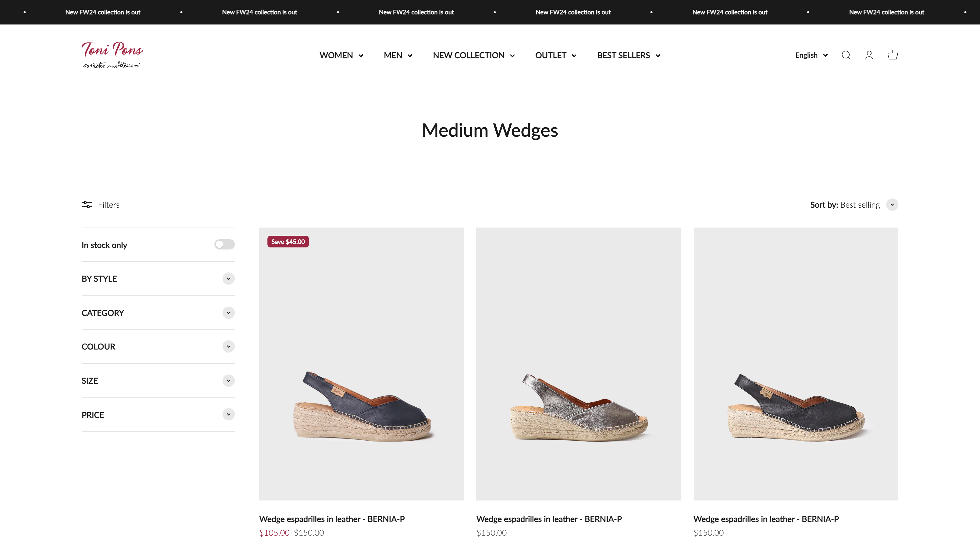The height and width of the screenshot is (551, 980).
Task: Click the Save $45.00 badge
Action: pos(288,242)
